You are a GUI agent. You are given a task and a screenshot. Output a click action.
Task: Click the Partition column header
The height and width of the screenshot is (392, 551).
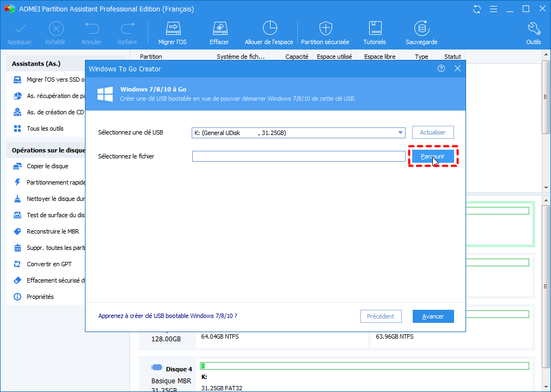(x=151, y=57)
